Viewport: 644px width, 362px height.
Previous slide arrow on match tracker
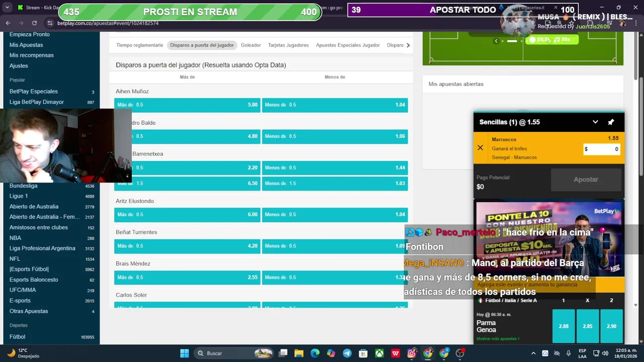click(496, 41)
